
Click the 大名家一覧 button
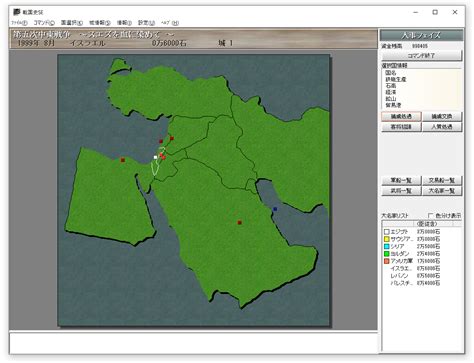pyautogui.click(x=442, y=191)
